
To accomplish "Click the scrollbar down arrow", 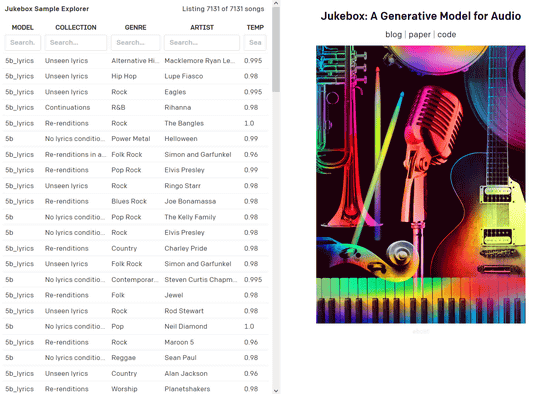I will click(x=276, y=391).
